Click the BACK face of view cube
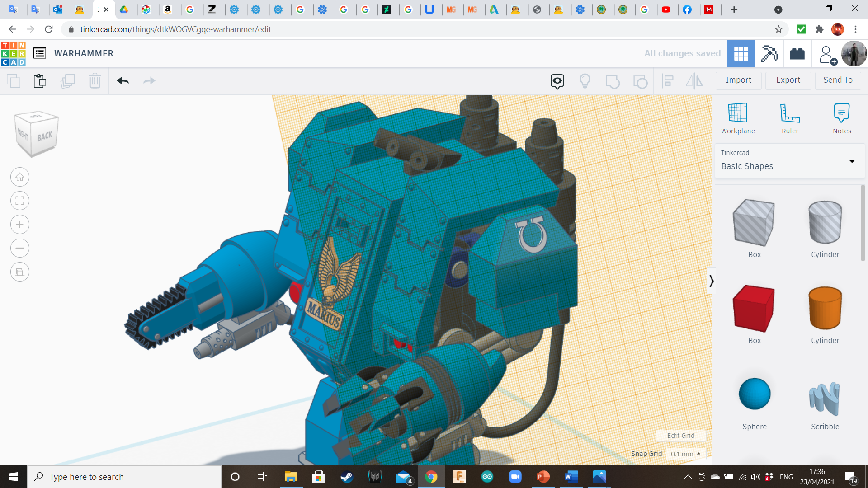Screen dimensions: 868x488 pos(45,136)
